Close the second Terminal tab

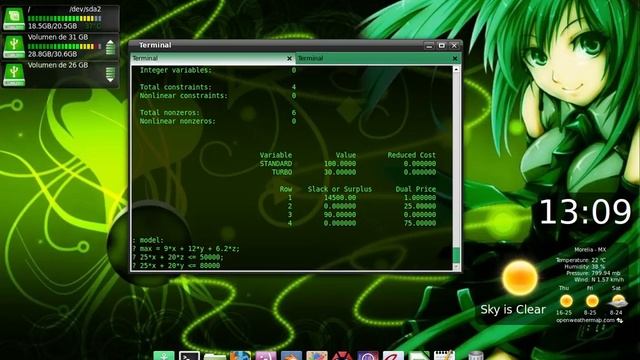pos(455,59)
